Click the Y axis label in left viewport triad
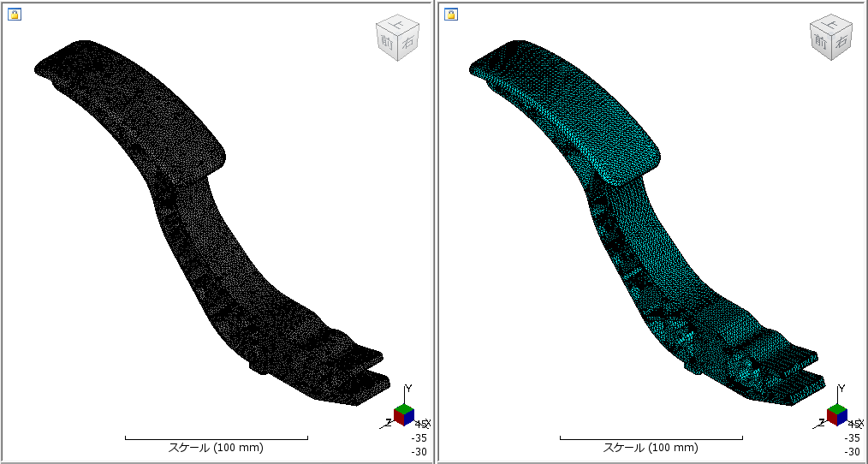 tap(408, 389)
